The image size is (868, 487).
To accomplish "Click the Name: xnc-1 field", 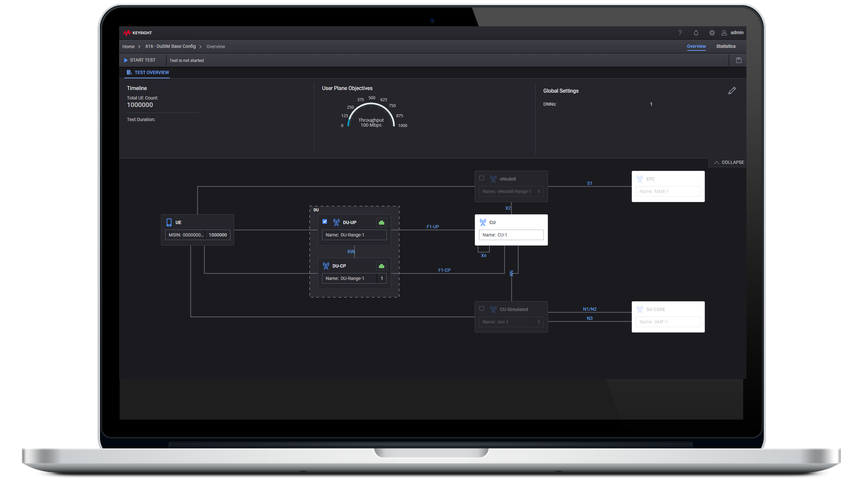I will click(x=506, y=322).
